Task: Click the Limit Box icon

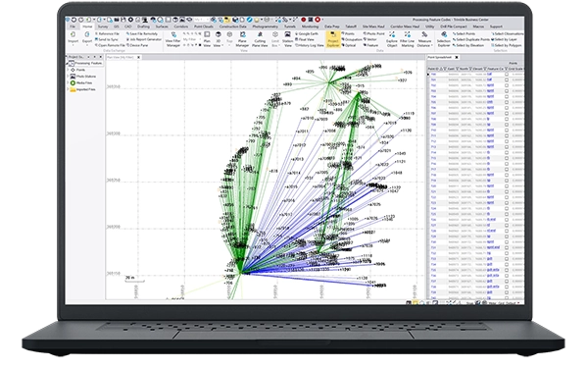Action: [274, 35]
